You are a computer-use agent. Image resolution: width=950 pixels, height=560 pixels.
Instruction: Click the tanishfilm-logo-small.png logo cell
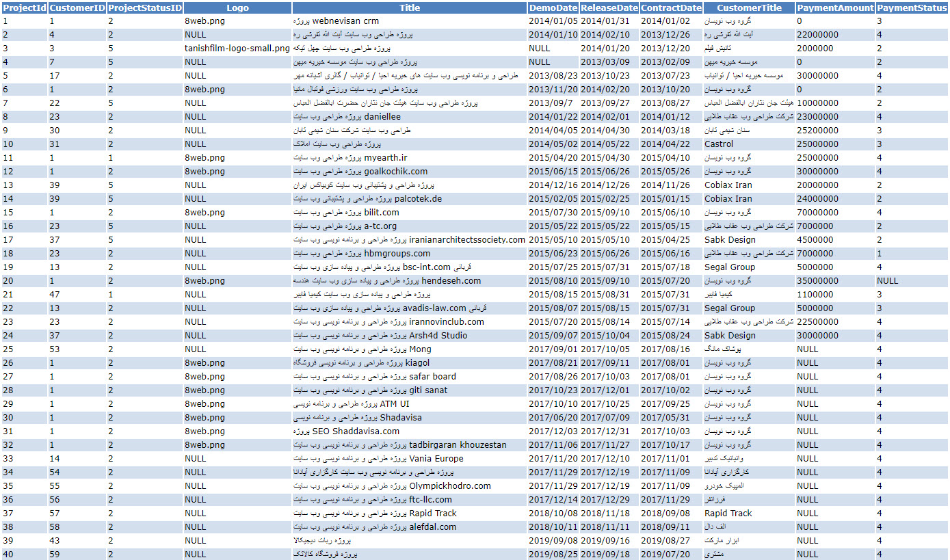pos(237,49)
